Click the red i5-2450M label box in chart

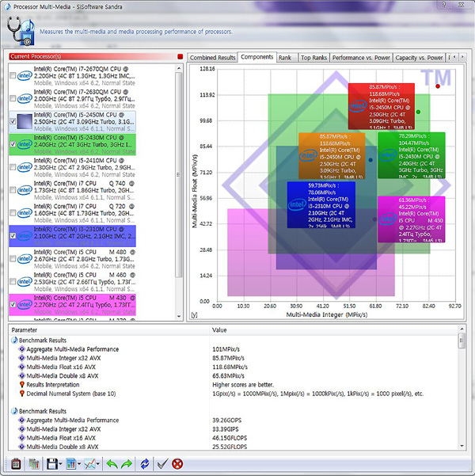coord(382,106)
